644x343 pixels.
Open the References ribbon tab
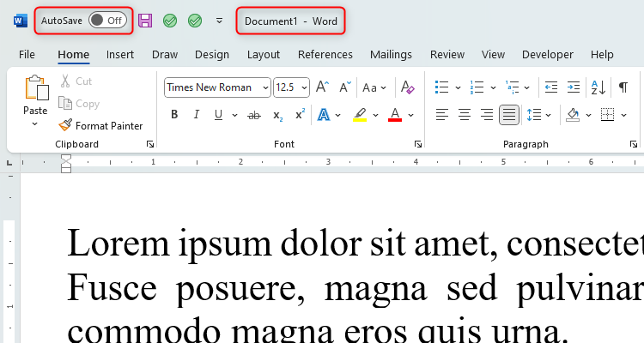(325, 55)
